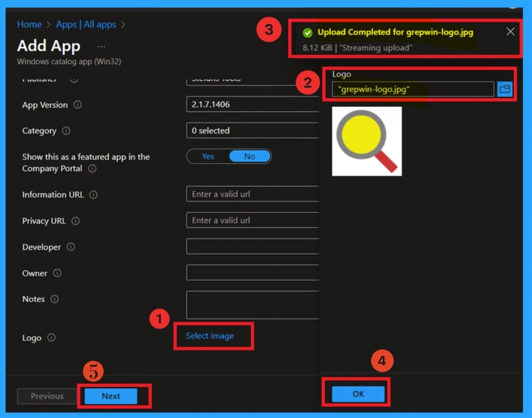532x418 pixels.
Task: Dismiss the Upload Completed notification
Action: (510, 32)
